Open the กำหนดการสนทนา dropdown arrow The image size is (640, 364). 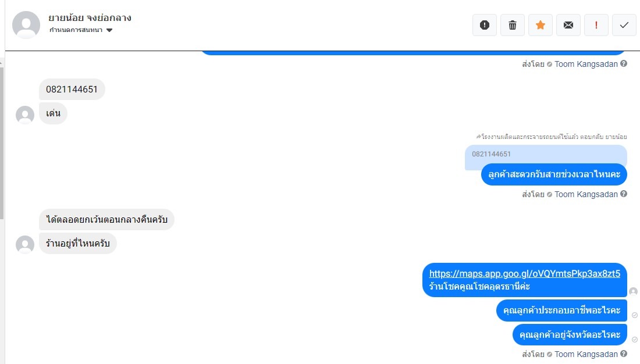click(x=109, y=30)
